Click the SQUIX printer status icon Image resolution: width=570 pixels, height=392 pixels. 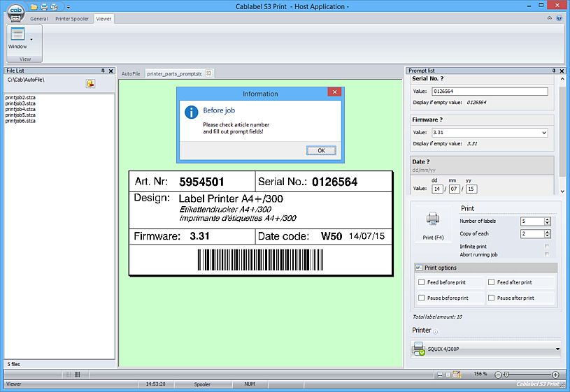(418, 349)
